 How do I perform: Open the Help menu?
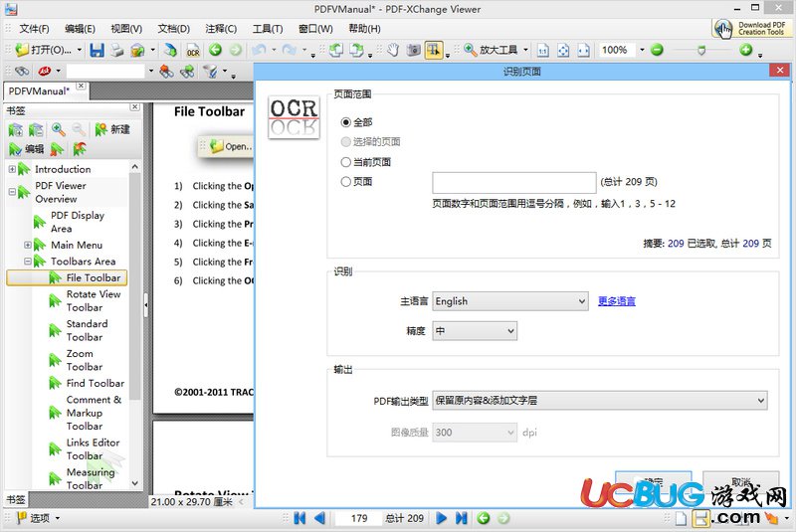coord(364,29)
